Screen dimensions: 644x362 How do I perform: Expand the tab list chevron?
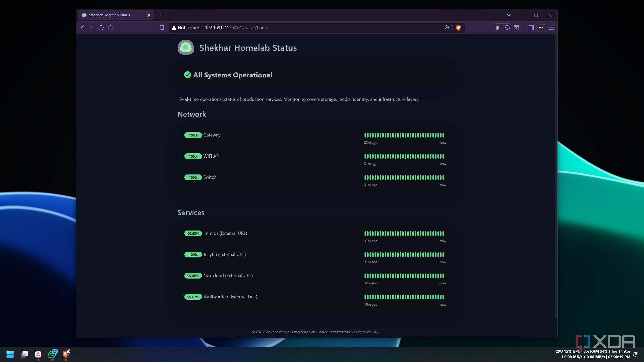[x=509, y=15]
